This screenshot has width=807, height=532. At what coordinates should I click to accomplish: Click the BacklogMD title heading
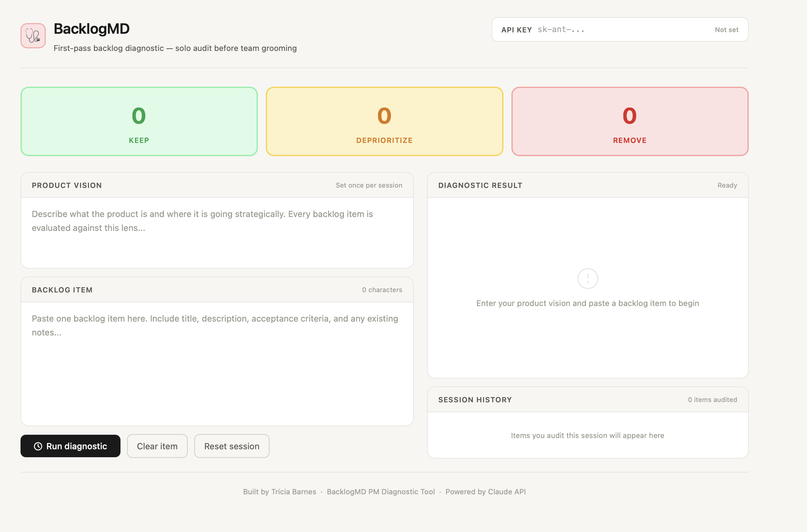click(92, 29)
